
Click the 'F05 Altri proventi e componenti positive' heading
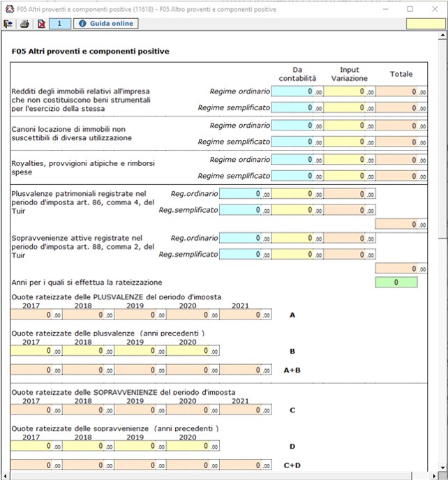point(90,52)
